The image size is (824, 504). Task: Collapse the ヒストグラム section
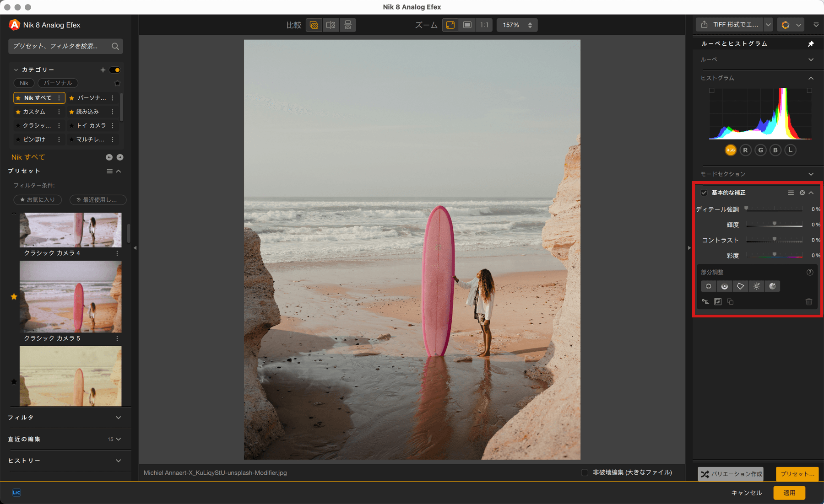click(811, 78)
